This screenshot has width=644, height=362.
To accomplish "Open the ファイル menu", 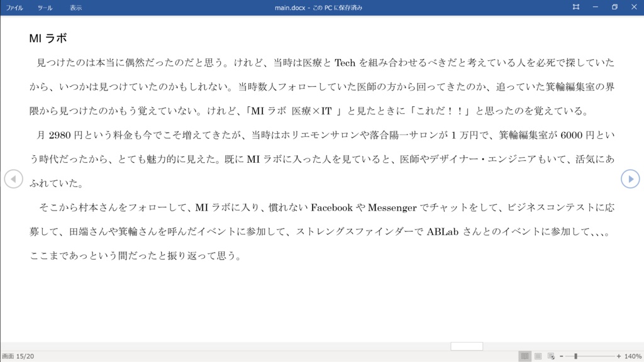I will click(14, 8).
